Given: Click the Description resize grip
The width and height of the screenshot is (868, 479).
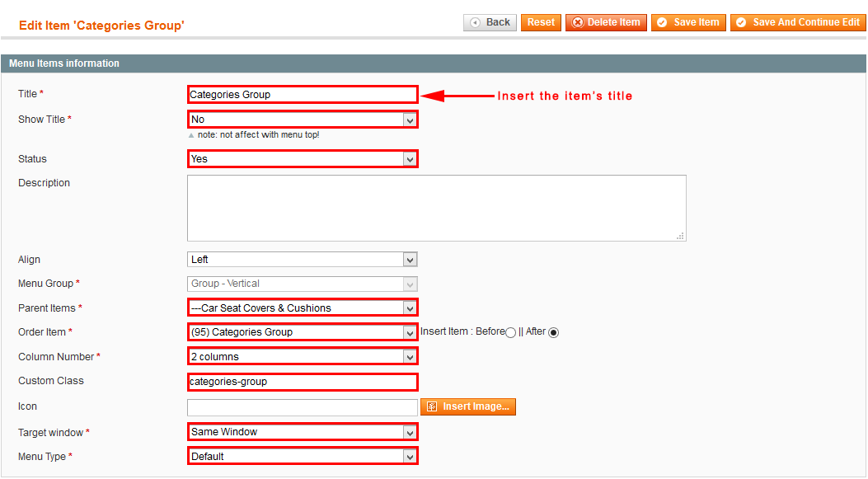Looking at the screenshot, I should point(680,236).
